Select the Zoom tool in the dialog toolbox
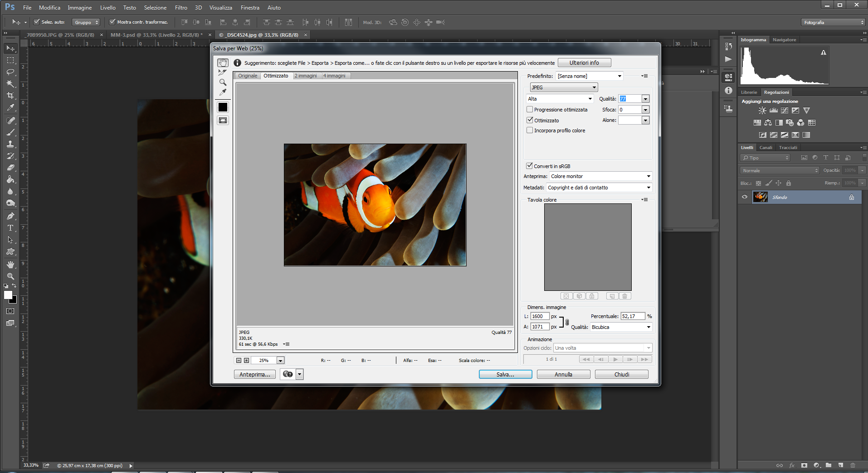The image size is (868, 473). point(223,82)
